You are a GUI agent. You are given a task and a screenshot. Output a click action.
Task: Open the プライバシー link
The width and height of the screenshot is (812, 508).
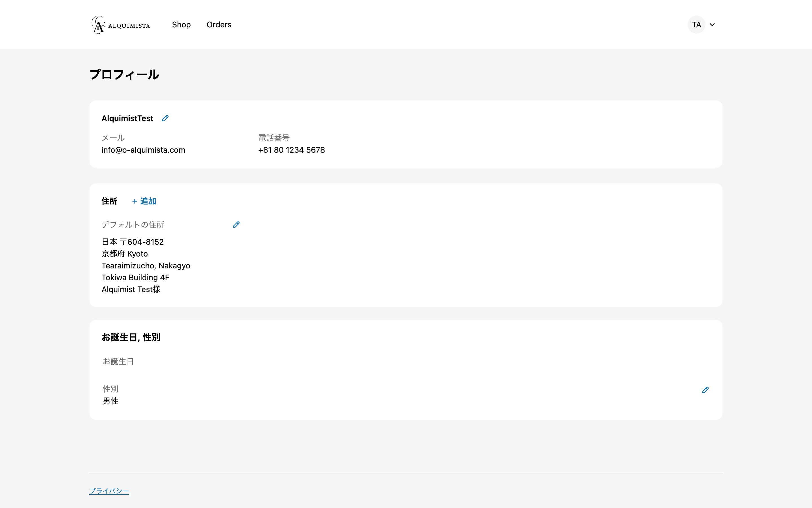(x=109, y=491)
